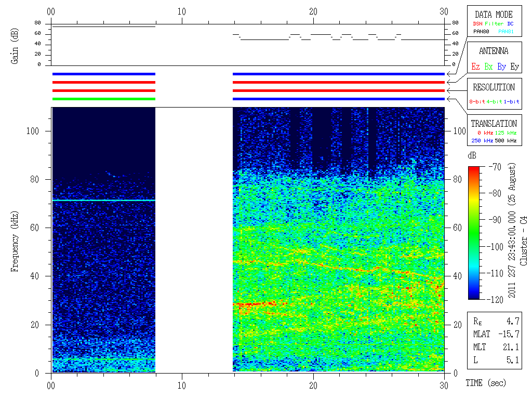Select the red 0 kHz translation label
Viewport: 532px width, 399px height.
(485, 133)
